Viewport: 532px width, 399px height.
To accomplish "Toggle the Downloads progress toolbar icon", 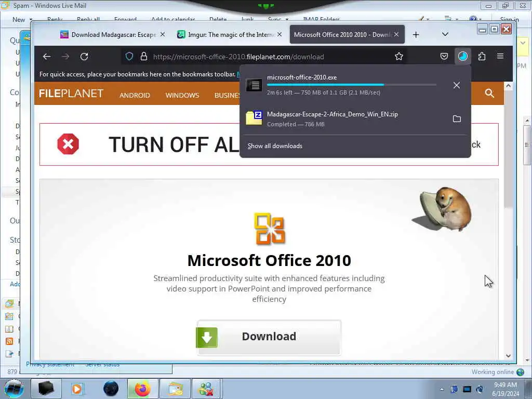I will coord(463,56).
